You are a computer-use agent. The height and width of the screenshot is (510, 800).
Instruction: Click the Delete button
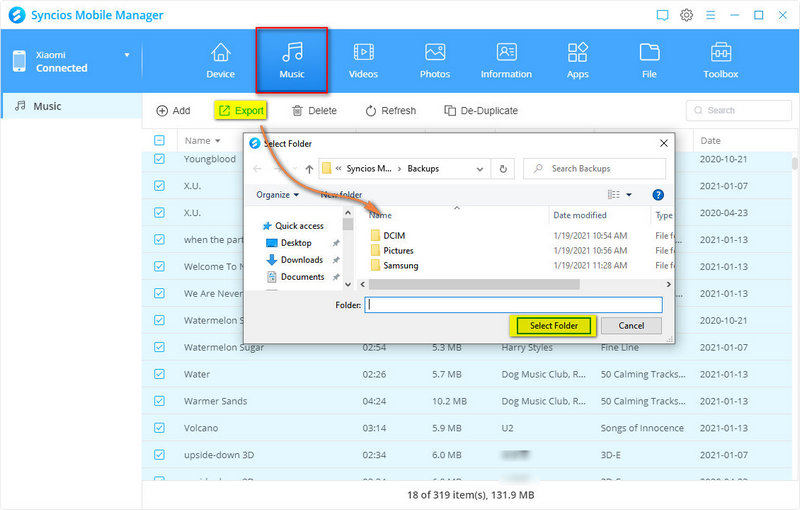[314, 111]
